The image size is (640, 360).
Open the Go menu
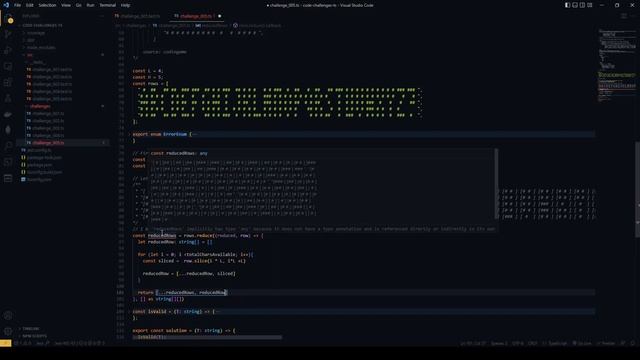point(78,5)
